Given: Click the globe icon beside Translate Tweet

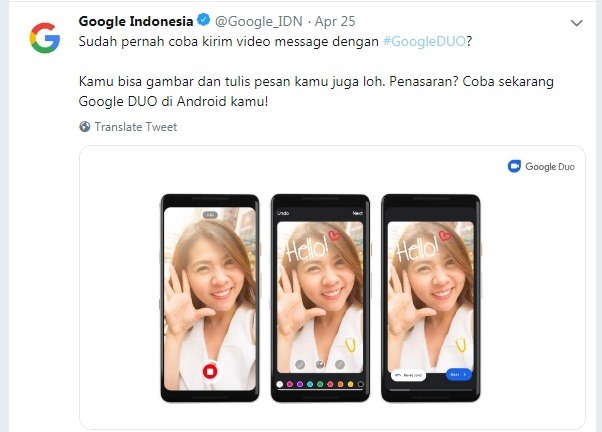Looking at the screenshot, I should click(84, 127).
